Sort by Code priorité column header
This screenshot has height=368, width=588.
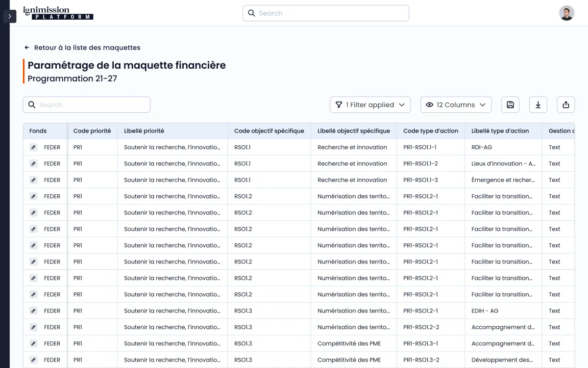click(x=92, y=131)
